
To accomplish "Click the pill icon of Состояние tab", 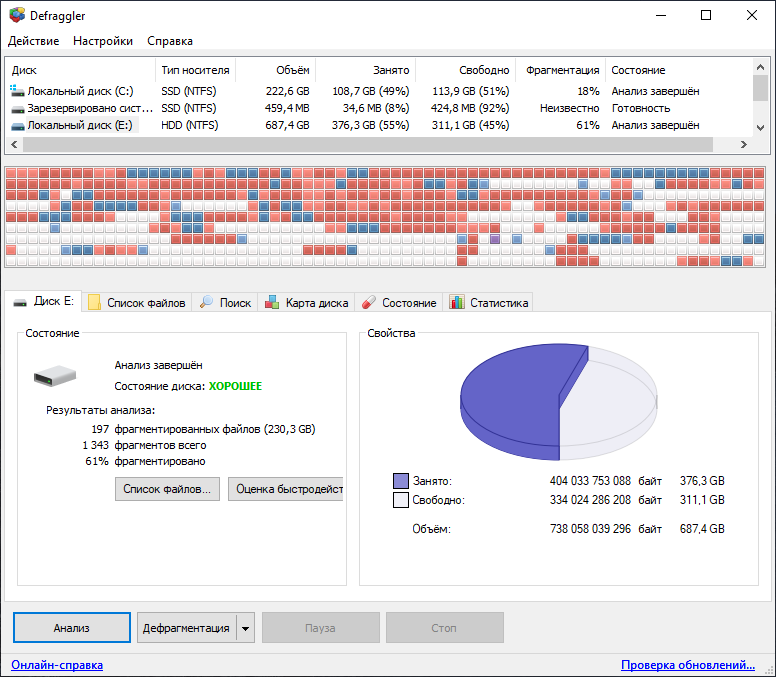I will 369,302.
